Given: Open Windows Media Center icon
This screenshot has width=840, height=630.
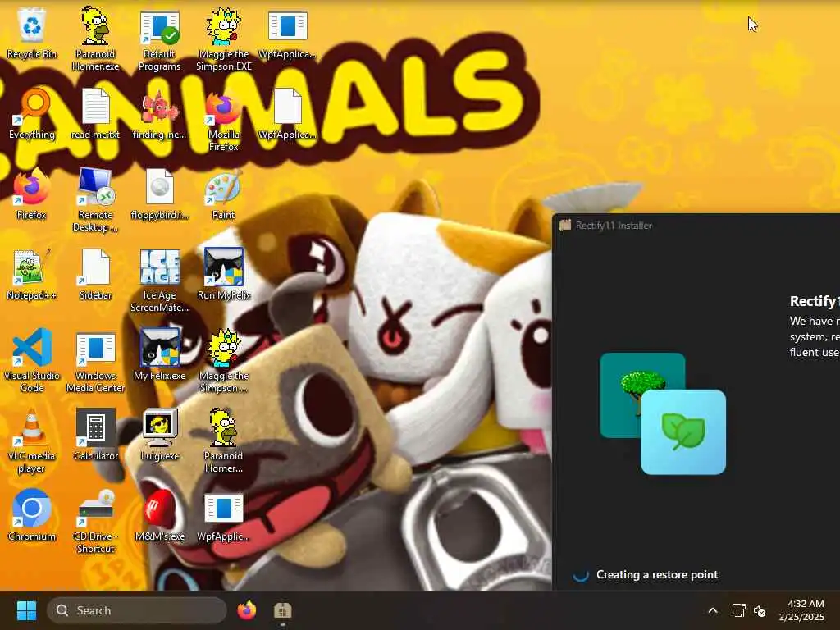Looking at the screenshot, I should [95, 361].
